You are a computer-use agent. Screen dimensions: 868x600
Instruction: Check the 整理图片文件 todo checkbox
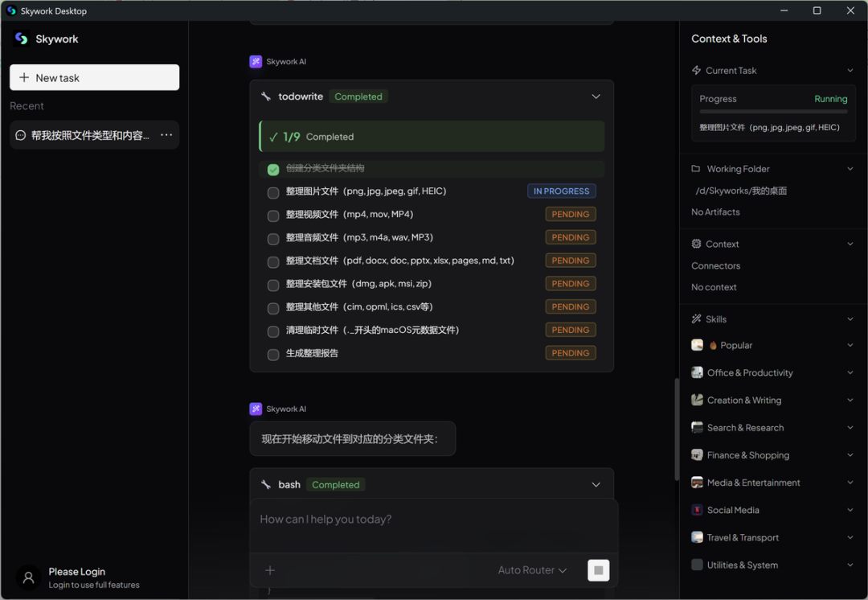tap(273, 193)
